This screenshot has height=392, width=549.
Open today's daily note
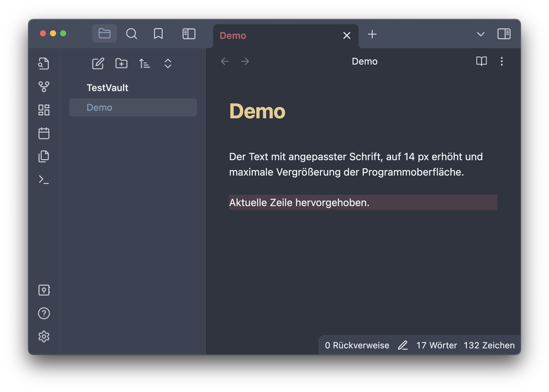click(44, 133)
